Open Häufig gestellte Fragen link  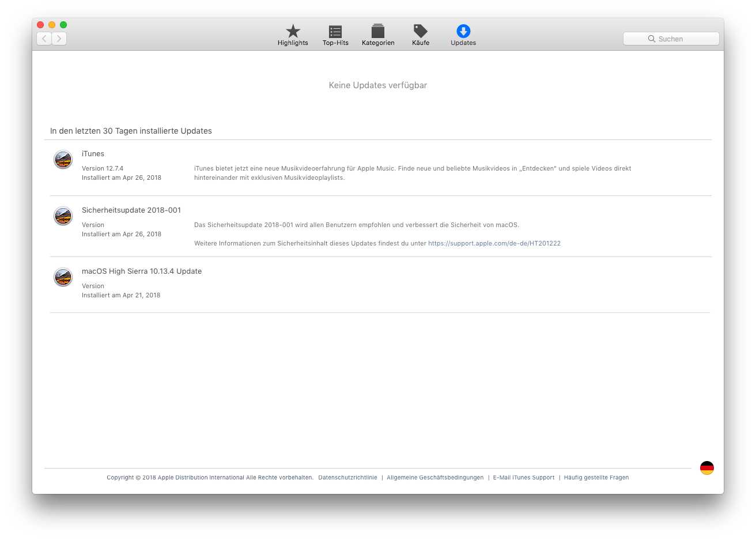tap(596, 478)
